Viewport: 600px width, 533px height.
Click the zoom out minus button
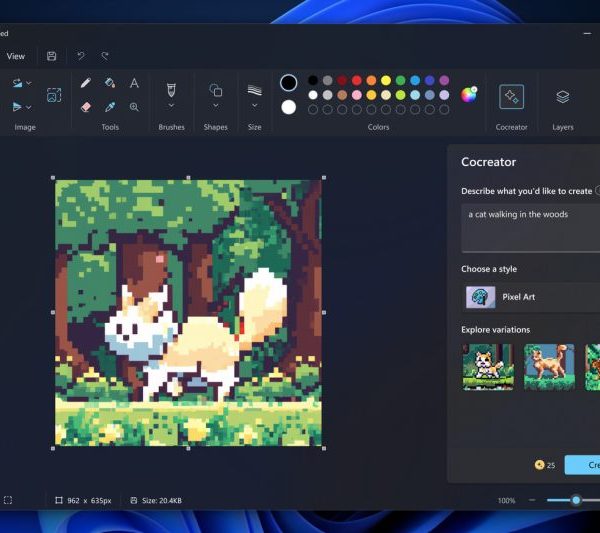click(532, 500)
